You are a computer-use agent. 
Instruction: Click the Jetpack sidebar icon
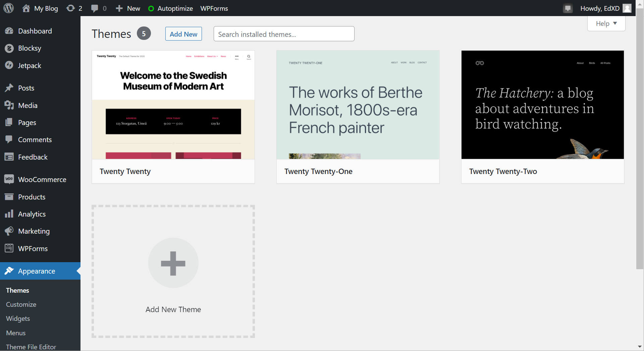click(x=9, y=65)
